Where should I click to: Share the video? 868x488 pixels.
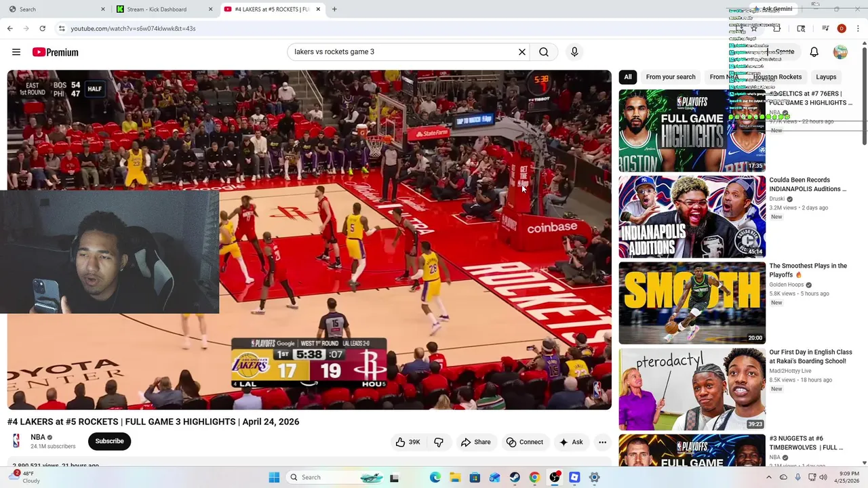(x=475, y=442)
